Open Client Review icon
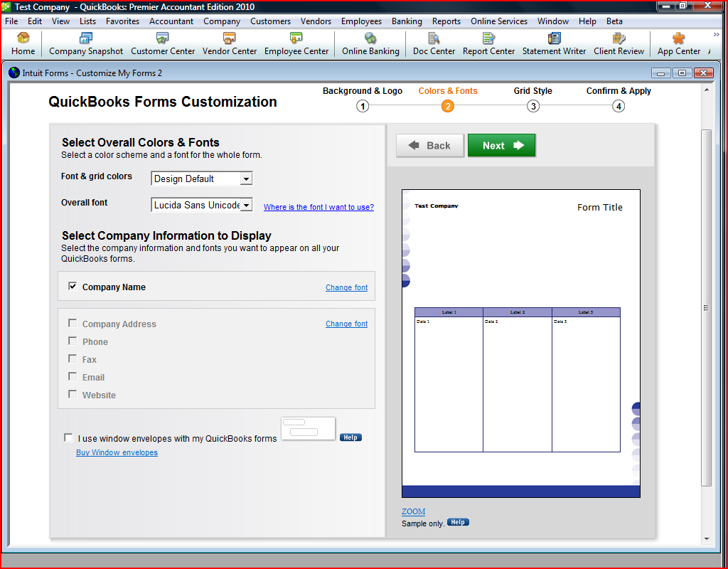Image resolution: width=728 pixels, height=569 pixels. (x=619, y=44)
